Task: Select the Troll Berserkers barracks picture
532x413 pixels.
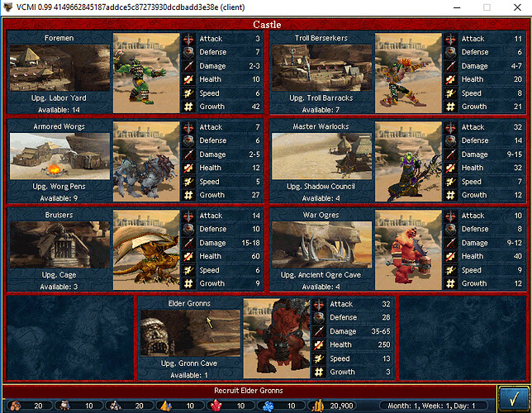Action: [x=321, y=68]
